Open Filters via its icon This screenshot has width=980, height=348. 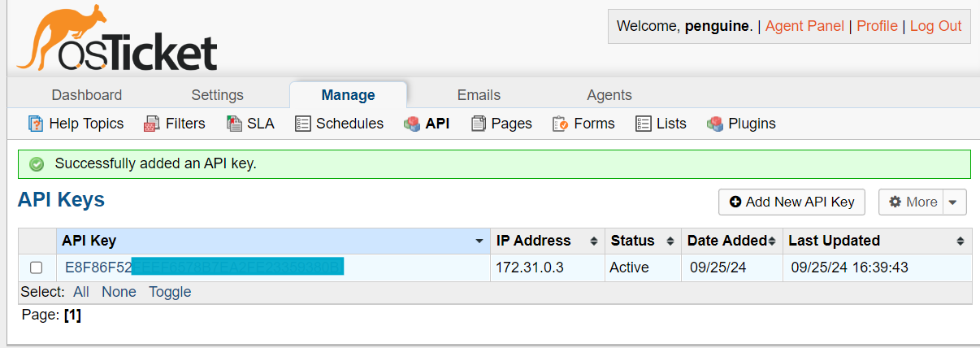151,124
